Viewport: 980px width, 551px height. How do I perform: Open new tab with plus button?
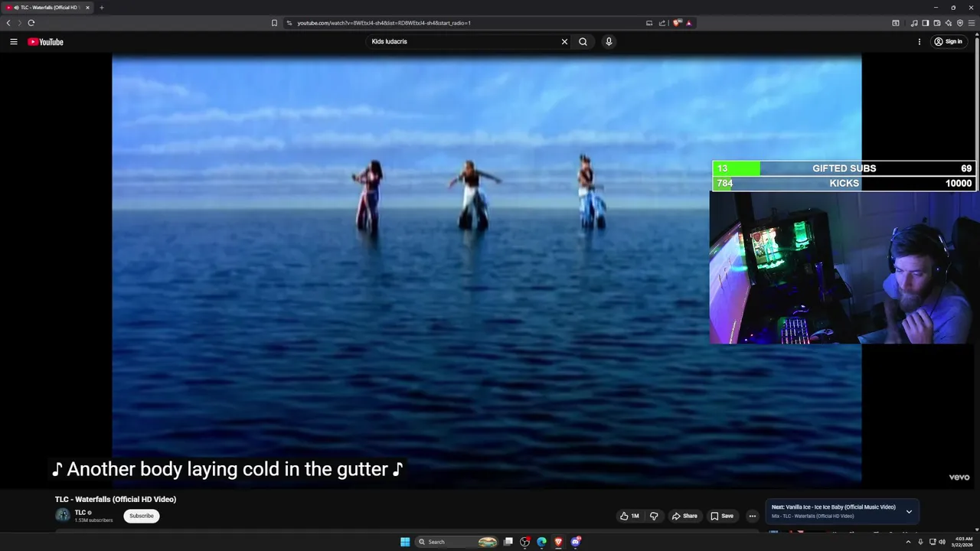[101, 8]
